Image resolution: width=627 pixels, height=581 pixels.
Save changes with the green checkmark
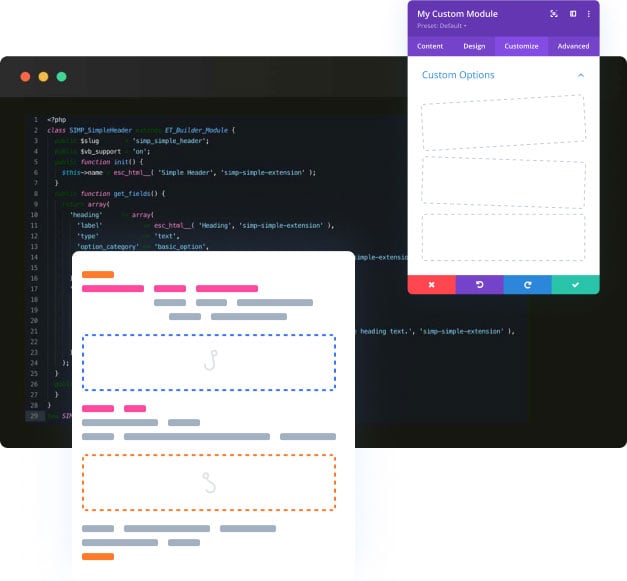click(x=575, y=285)
